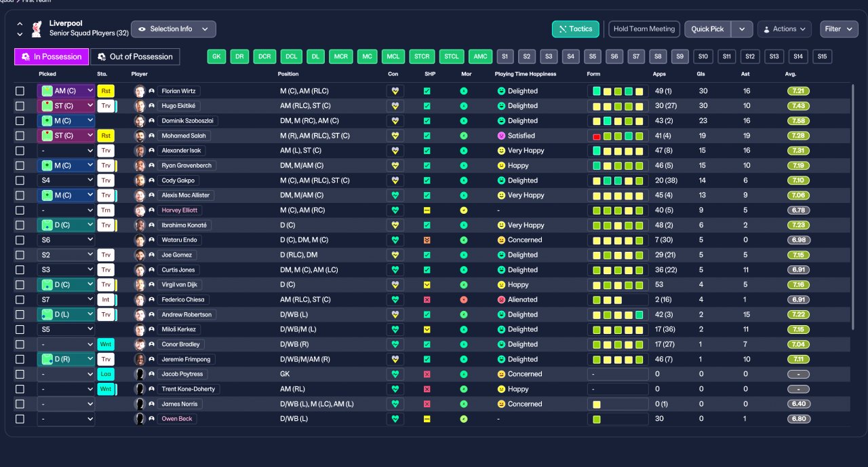Expand the Selection Info dropdown
This screenshot has height=467, width=868.
(174, 29)
